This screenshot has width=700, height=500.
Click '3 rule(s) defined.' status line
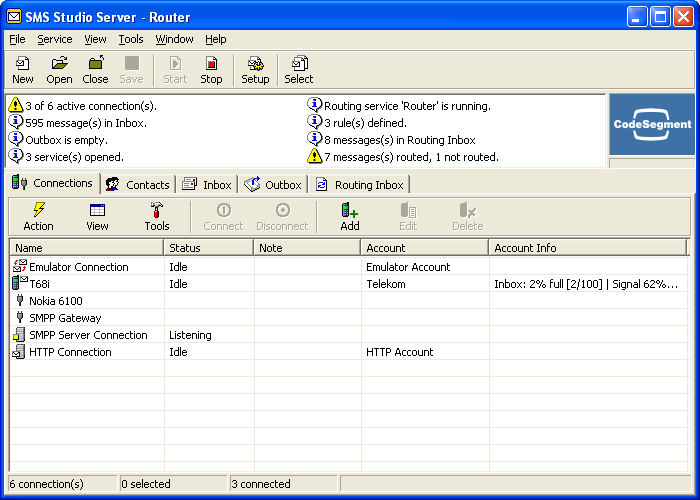(365, 123)
